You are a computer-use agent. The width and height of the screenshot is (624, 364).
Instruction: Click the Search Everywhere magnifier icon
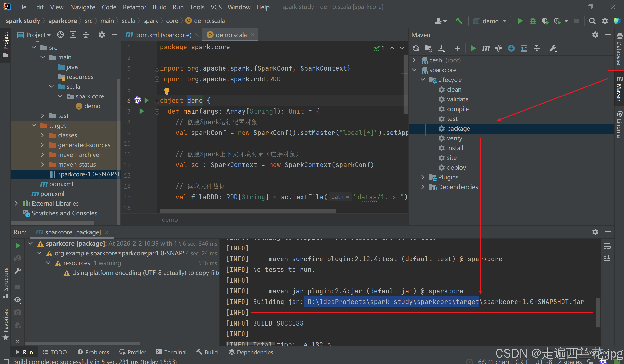(592, 21)
